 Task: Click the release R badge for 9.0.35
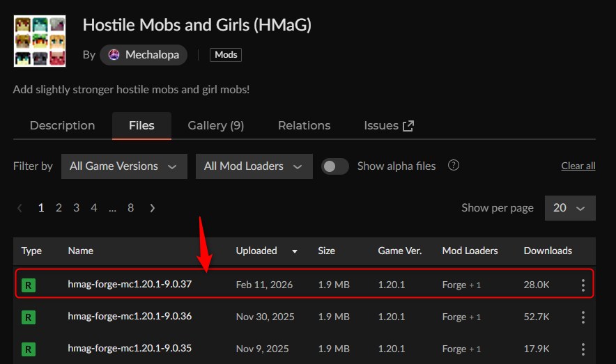point(29,349)
